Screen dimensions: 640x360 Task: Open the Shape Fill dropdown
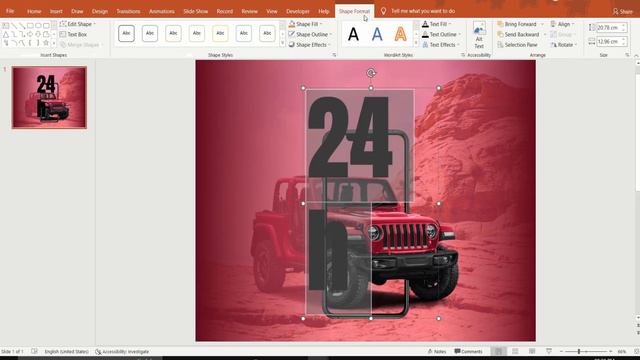305,24
